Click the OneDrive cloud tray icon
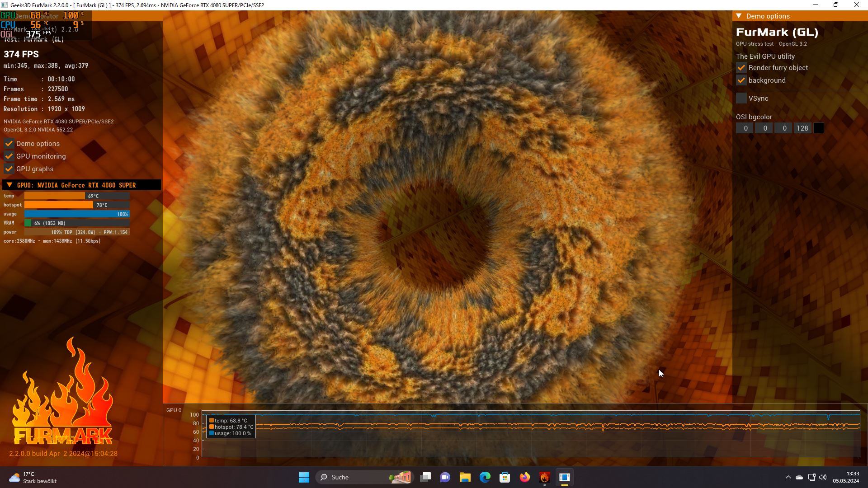 799,477
